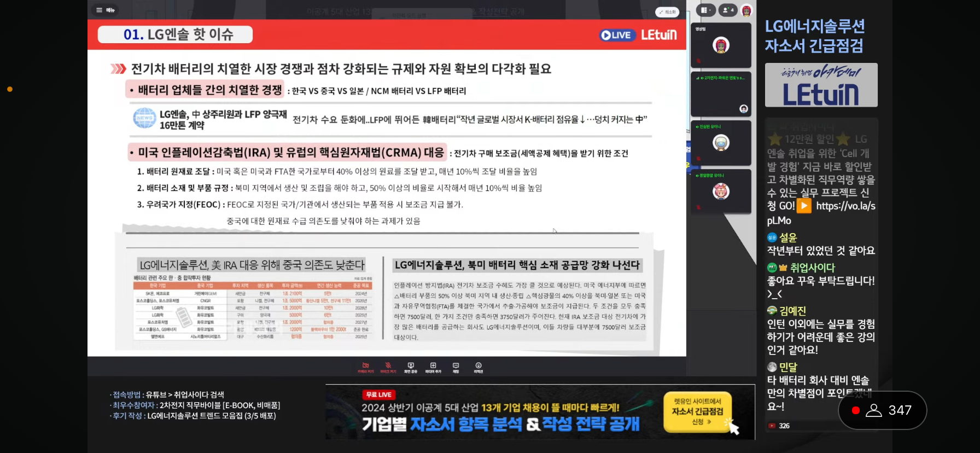Screen dimensions: 980x453
Task: Click the muted mic icon on 영상팀 tile
Action: (x=698, y=61)
